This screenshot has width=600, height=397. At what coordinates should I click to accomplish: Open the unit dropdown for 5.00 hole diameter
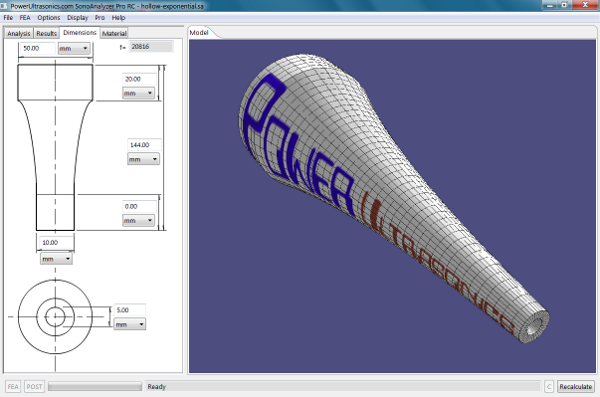pyautogui.click(x=130, y=324)
